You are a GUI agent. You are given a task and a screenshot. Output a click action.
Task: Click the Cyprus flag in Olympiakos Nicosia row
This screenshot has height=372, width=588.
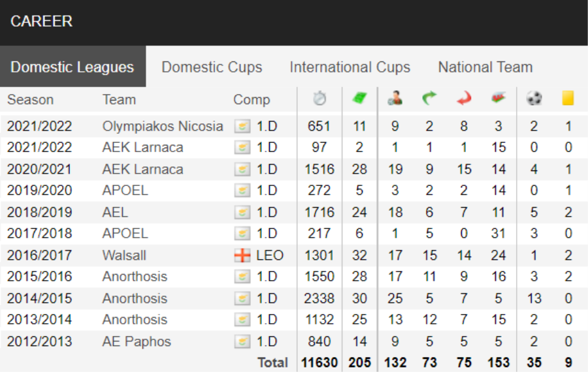(x=242, y=126)
